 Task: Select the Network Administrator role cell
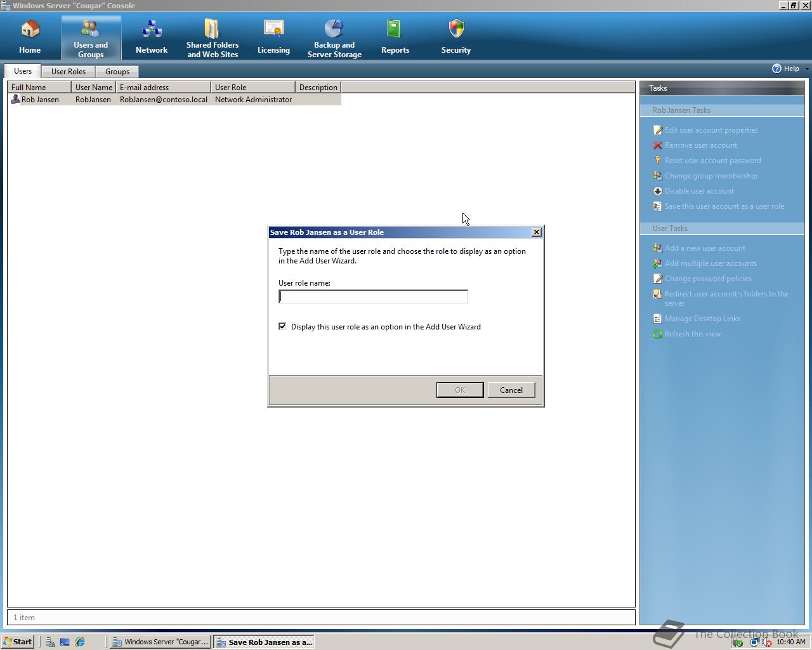click(x=253, y=100)
